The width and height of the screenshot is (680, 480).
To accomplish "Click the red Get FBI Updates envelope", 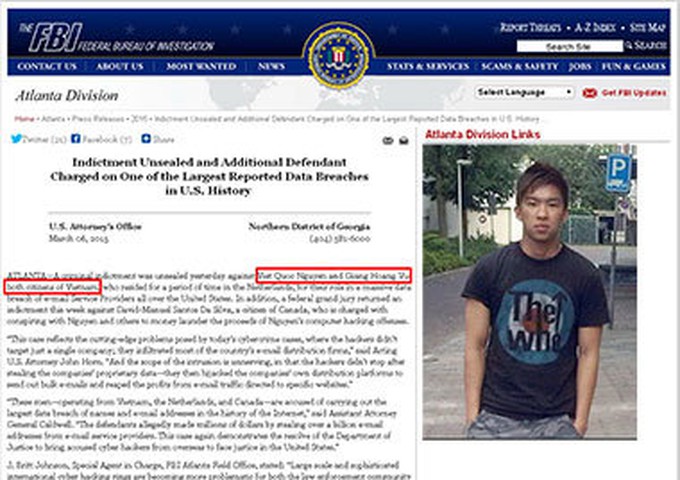I will 589,93.
